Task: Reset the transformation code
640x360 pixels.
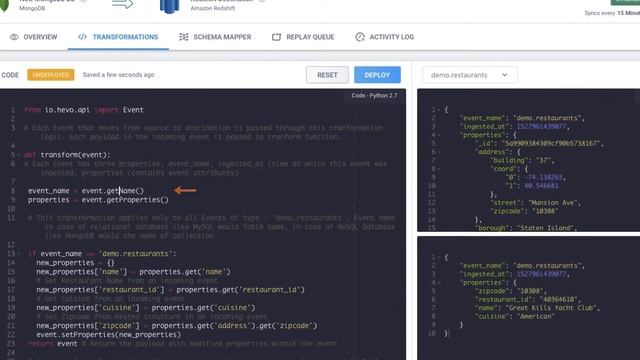Action: (x=327, y=75)
